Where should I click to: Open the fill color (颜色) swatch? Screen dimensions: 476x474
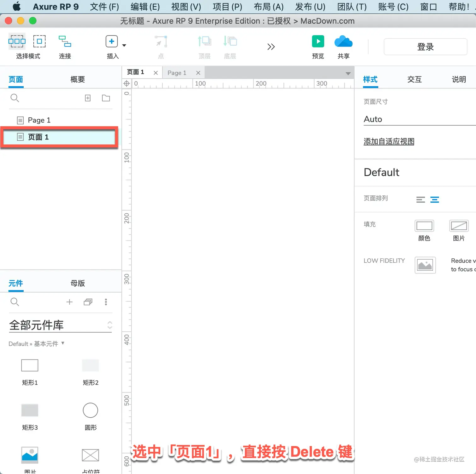point(424,226)
